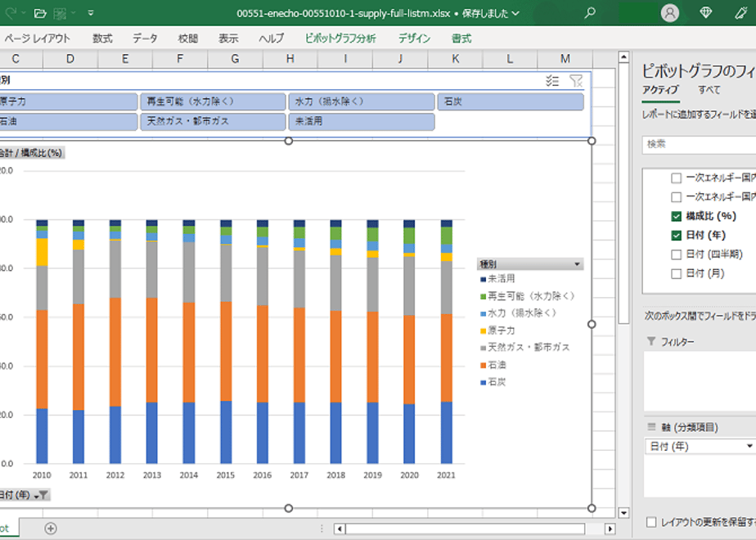Tick the レイアウトの更新を保留 checkbox
Screen dimensions: 756x540
tap(651, 522)
